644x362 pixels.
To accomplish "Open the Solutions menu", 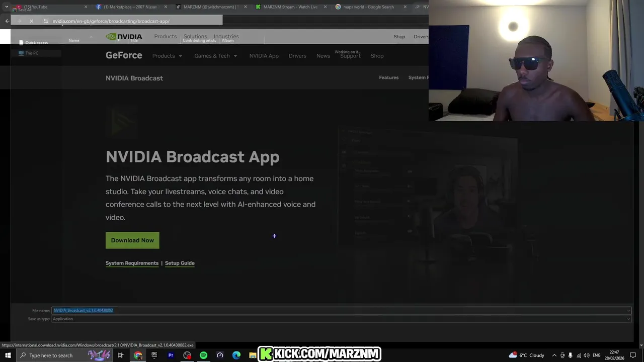I will pyautogui.click(x=195, y=37).
